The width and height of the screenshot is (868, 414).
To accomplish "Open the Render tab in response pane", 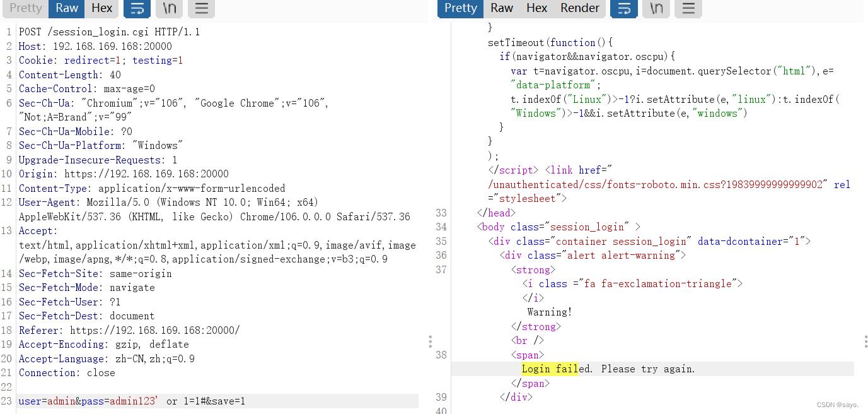I will pyautogui.click(x=579, y=8).
